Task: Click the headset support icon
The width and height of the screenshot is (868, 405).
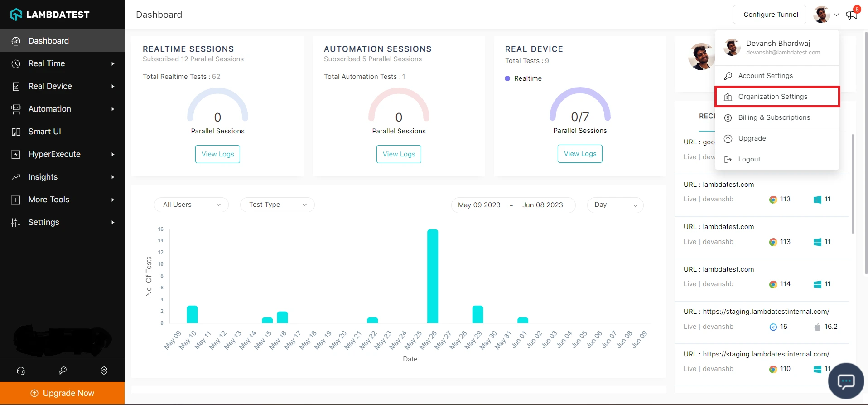Action: [x=21, y=371]
